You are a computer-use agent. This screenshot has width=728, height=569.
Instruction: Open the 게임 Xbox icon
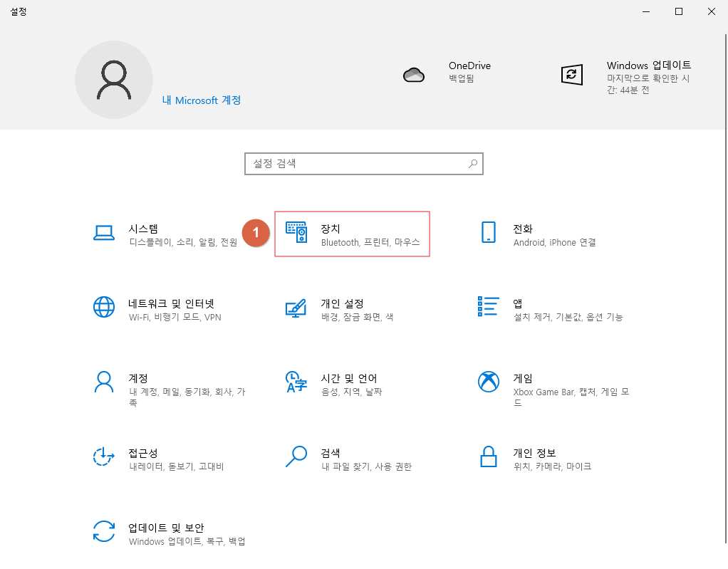click(489, 382)
